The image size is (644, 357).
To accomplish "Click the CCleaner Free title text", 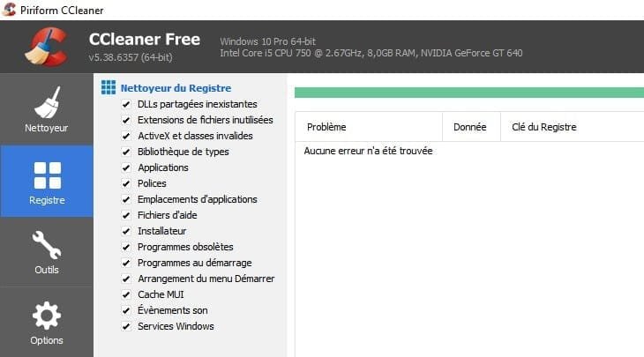I will [x=145, y=40].
